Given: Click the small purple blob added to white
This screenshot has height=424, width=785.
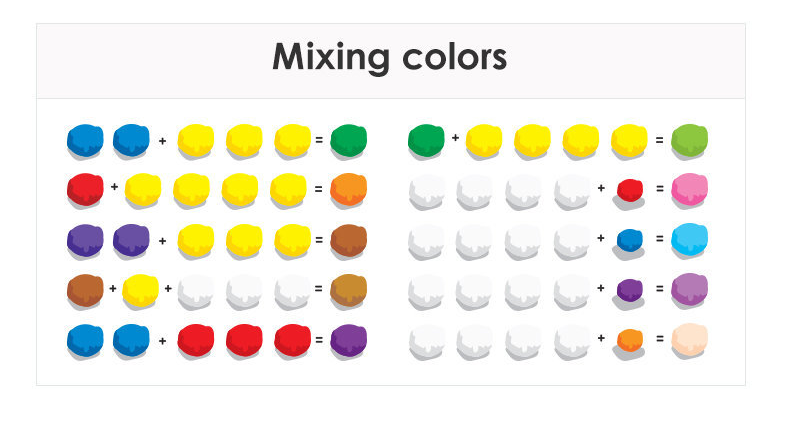Looking at the screenshot, I should click(629, 290).
